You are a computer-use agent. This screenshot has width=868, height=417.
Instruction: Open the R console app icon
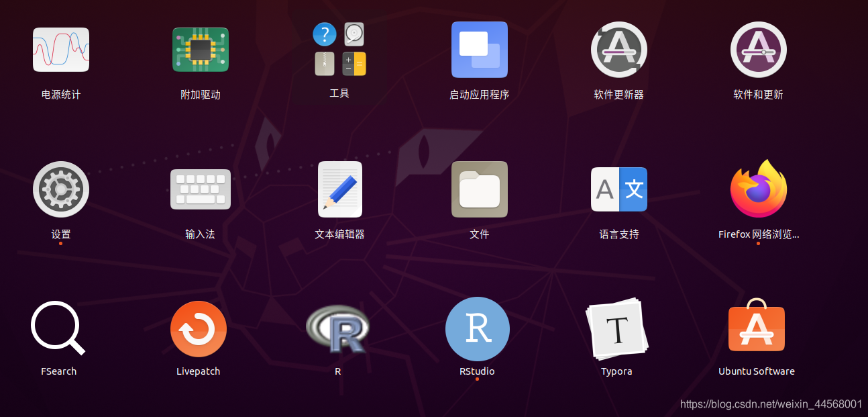tap(337, 329)
